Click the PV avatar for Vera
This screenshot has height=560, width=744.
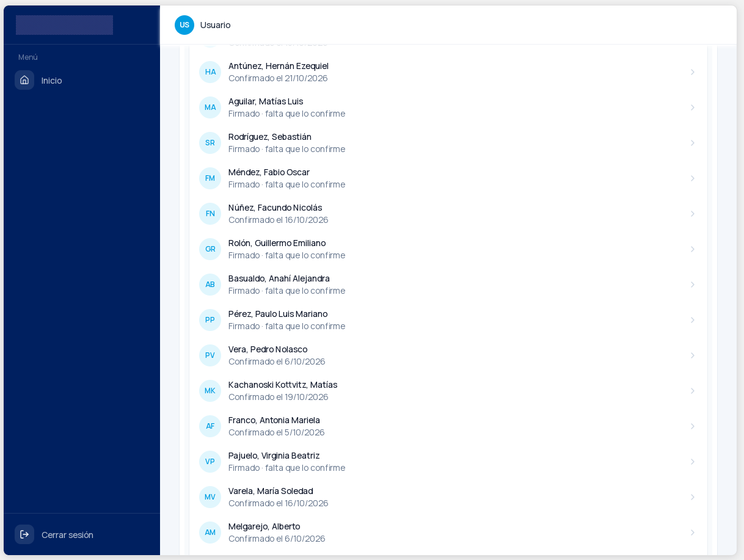pyautogui.click(x=210, y=355)
